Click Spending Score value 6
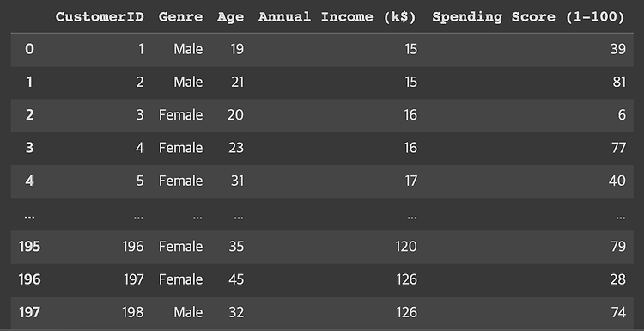Screen dimensions: 644x331 pos(622,115)
